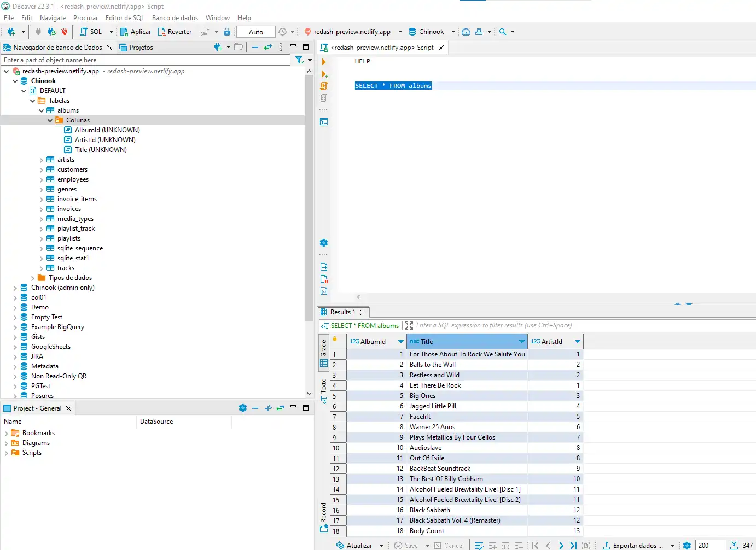The image size is (756, 550).
Task: Click the Atualizar refresh button
Action: [x=354, y=546]
